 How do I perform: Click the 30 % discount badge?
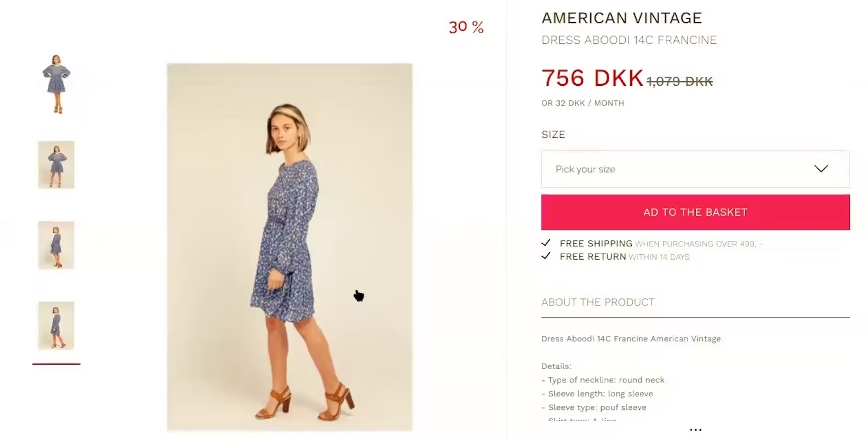coord(466,27)
